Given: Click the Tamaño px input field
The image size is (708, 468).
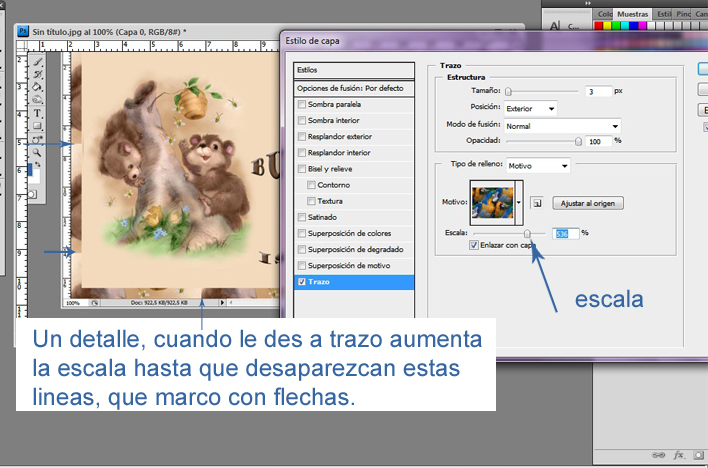Looking at the screenshot, I should pyautogui.click(x=598, y=92).
